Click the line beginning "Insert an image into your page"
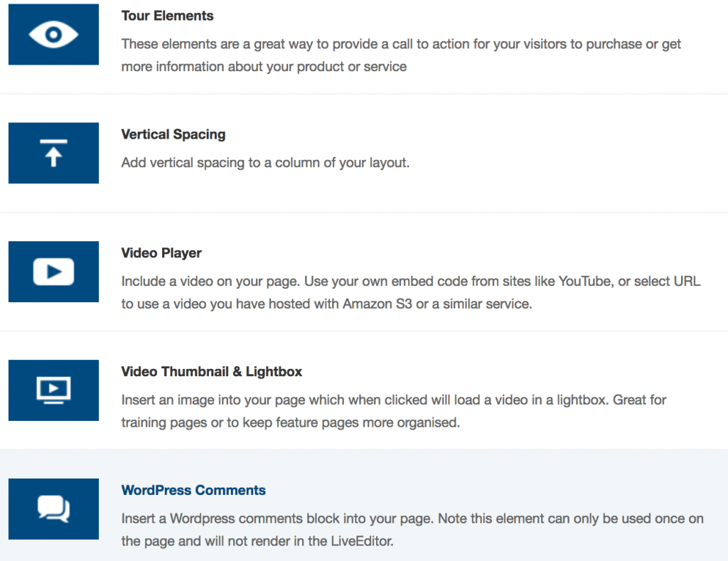This screenshot has width=728, height=561. 393,400
